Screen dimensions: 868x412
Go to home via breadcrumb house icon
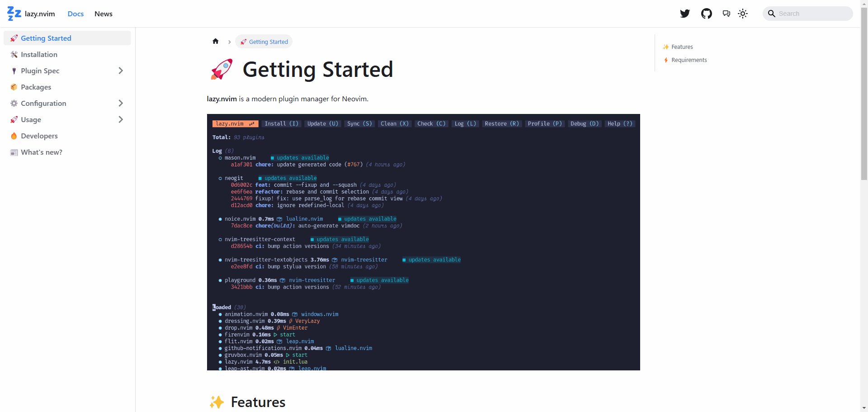coord(216,41)
